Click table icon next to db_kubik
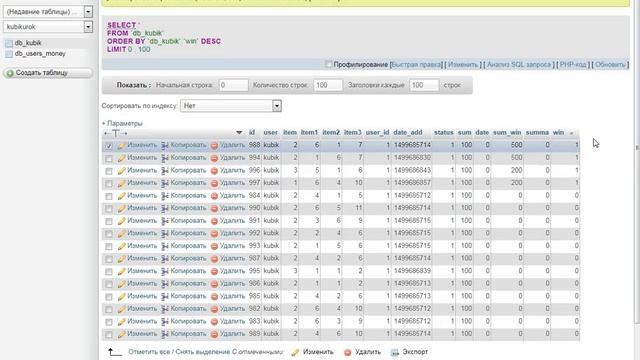The image size is (640, 360). [9, 43]
